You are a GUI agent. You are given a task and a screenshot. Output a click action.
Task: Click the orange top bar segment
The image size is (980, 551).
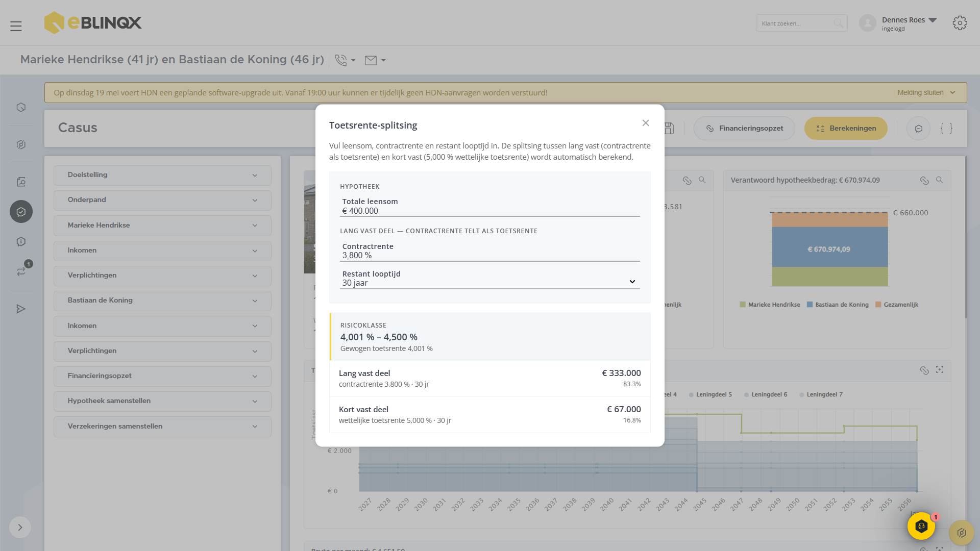[x=829, y=220]
